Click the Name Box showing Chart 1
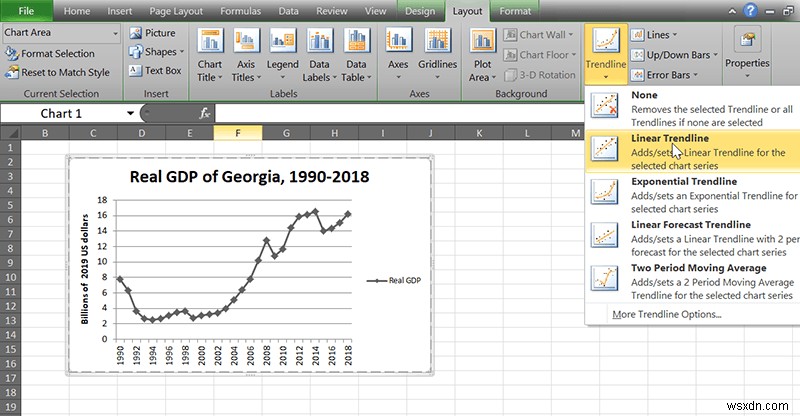This screenshot has height=416, width=800. coord(61,113)
